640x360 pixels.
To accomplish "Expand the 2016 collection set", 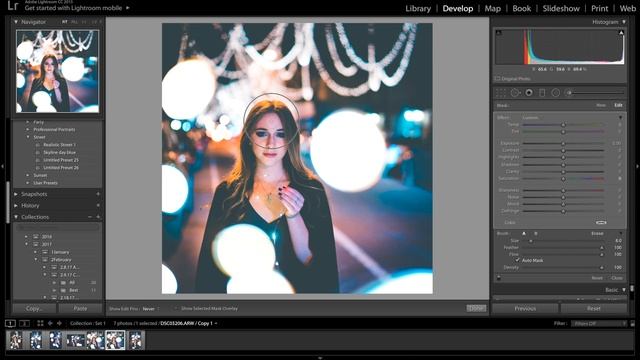I will pyautogui.click(x=27, y=236).
